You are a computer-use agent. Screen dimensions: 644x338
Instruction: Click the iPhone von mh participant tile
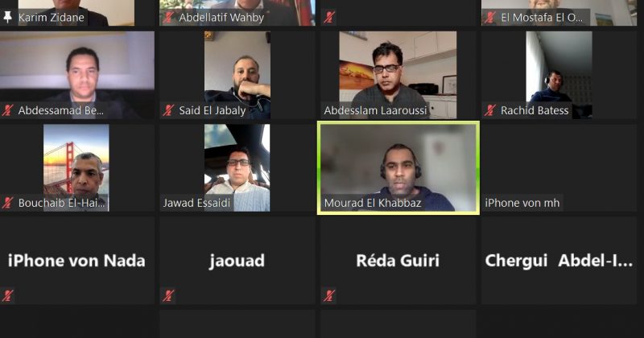tap(559, 167)
